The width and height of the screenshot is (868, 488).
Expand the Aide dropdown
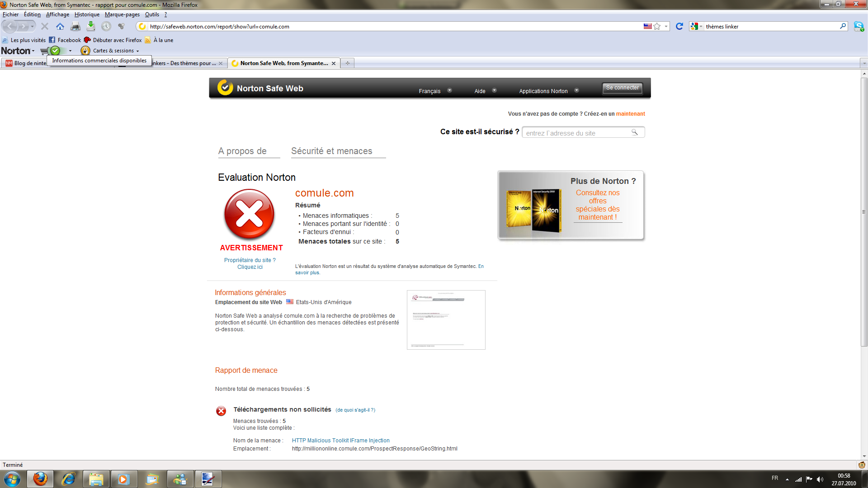click(x=494, y=90)
